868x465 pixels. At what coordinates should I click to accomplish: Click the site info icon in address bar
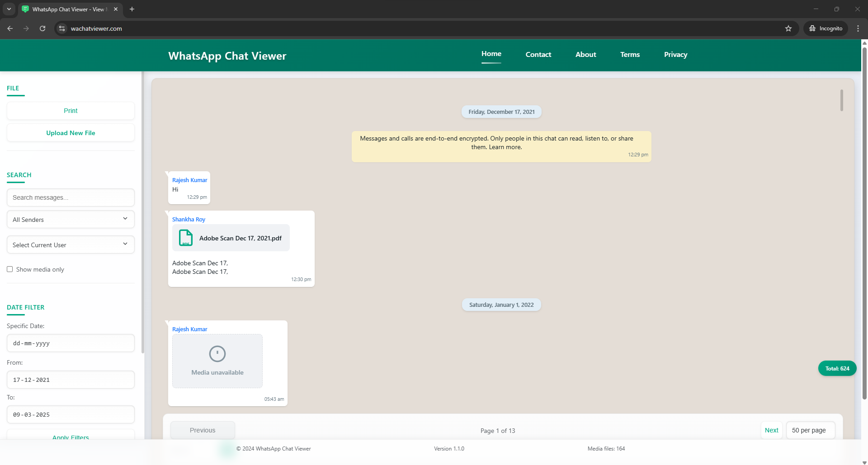coord(61,28)
